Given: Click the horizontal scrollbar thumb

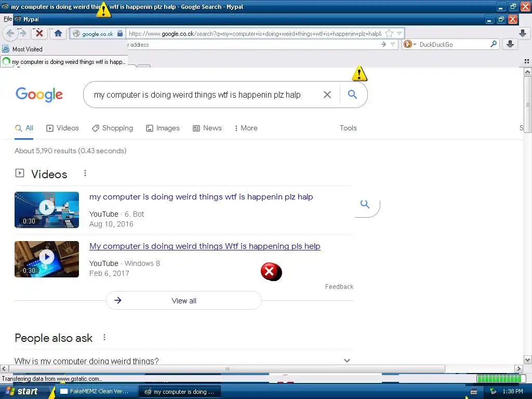Looking at the screenshot, I should click(227, 368).
